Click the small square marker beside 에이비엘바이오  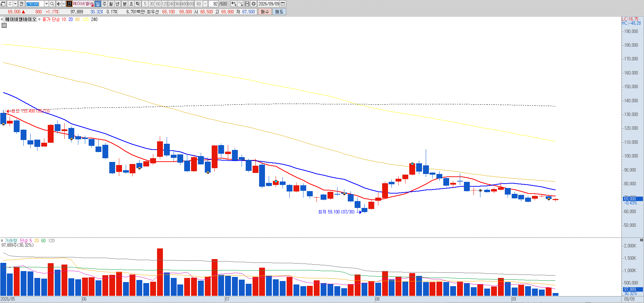tap(2, 20)
